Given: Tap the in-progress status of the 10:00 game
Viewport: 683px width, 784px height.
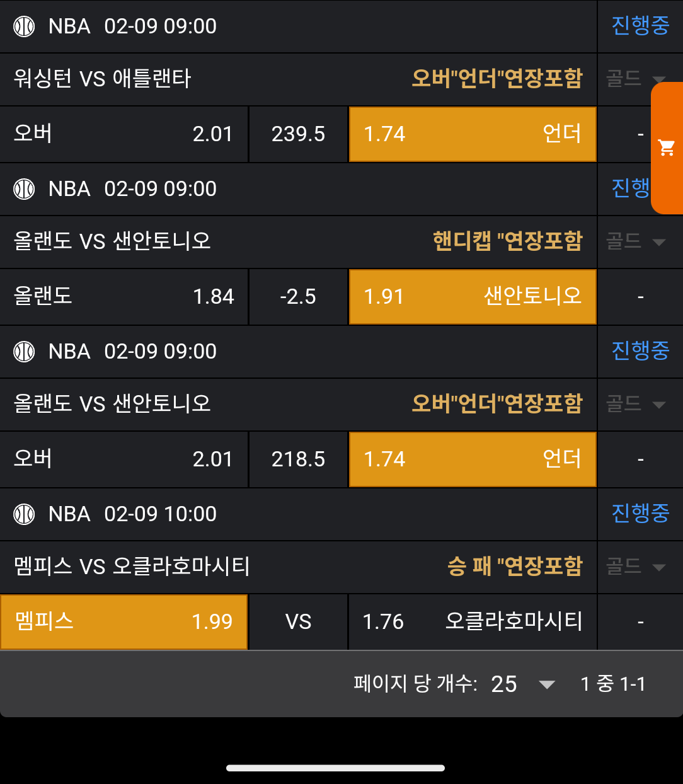Looking at the screenshot, I should [x=640, y=514].
